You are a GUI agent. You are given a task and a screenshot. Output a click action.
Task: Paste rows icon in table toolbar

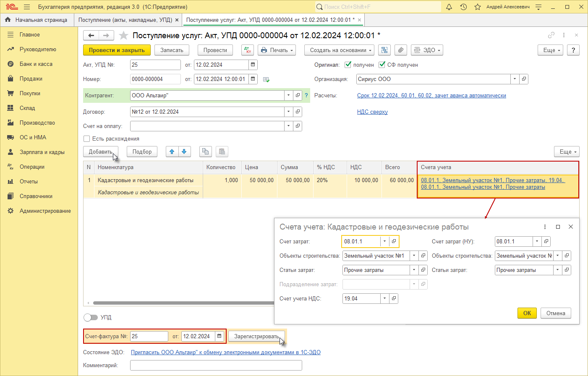coord(222,151)
